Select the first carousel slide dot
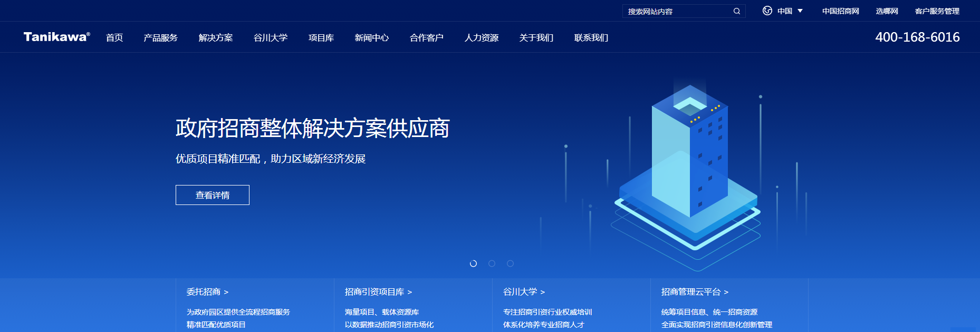 click(473, 263)
